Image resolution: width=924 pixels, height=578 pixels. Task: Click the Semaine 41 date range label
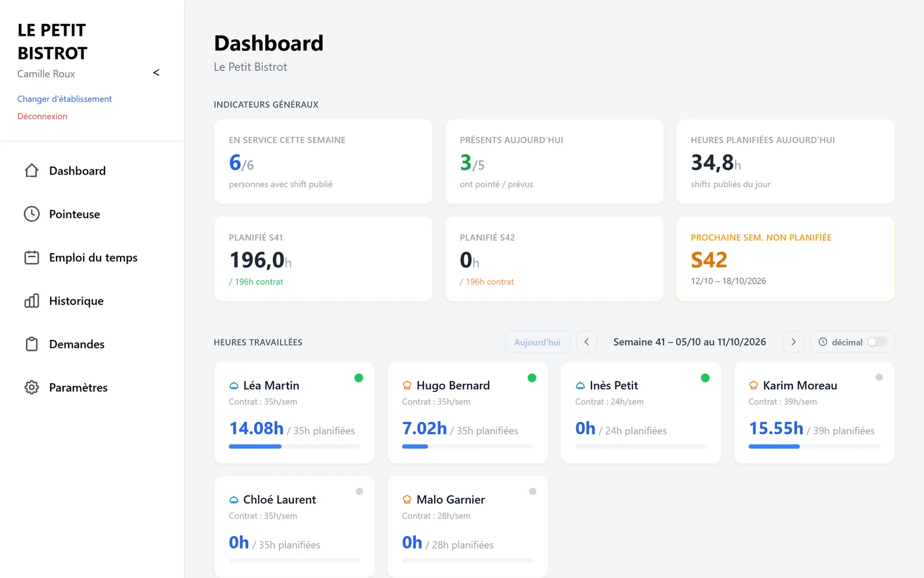pyautogui.click(x=690, y=342)
